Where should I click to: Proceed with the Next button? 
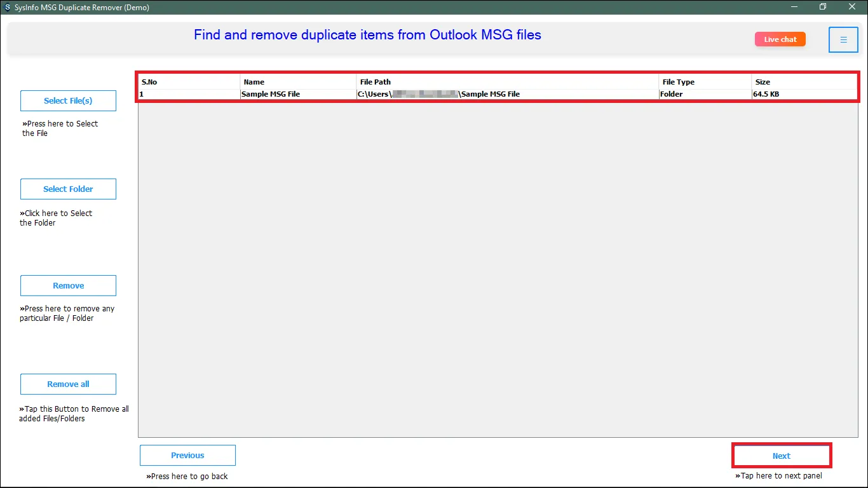(782, 456)
